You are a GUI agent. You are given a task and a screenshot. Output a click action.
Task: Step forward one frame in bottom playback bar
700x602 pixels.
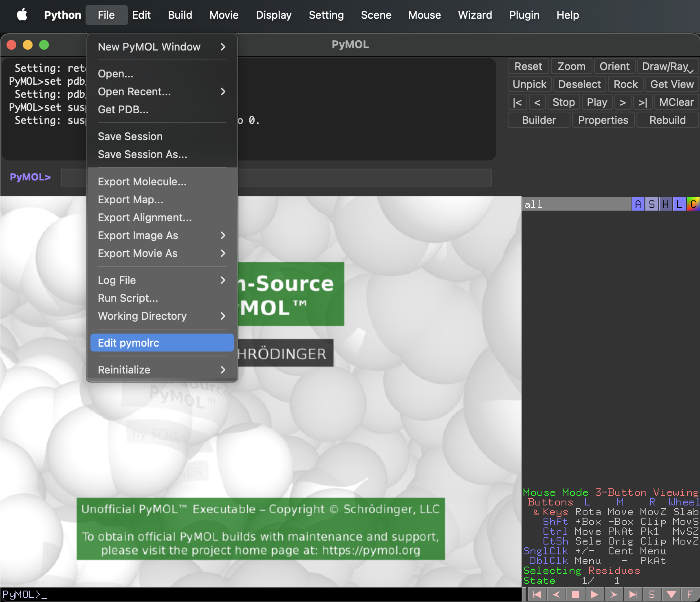(x=614, y=594)
